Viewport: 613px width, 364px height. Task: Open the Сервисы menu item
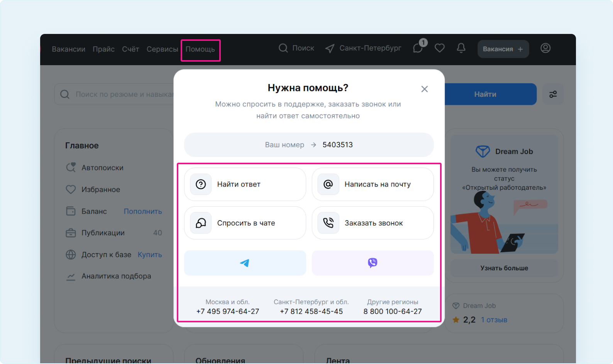[162, 49]
